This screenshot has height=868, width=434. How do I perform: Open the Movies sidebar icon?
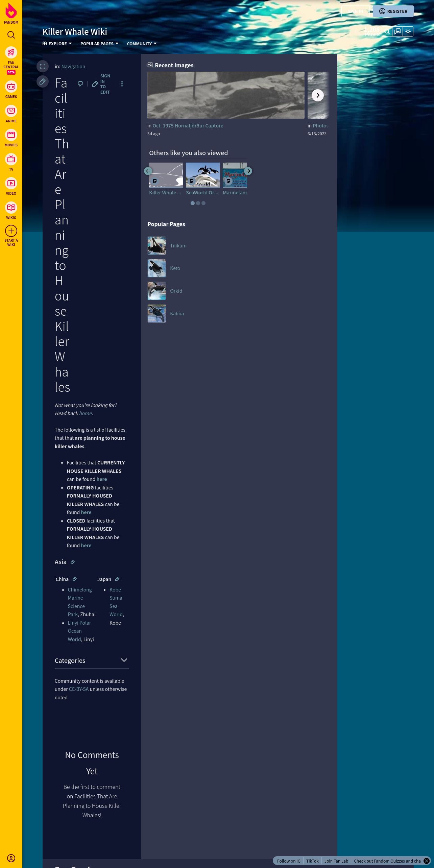(x=11, y=135)
